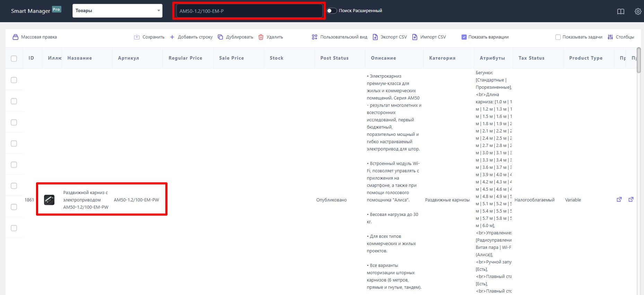Toggle the Поиск Расширенный switch
Viewport: 644px width, 295px height.
point(332,11)
